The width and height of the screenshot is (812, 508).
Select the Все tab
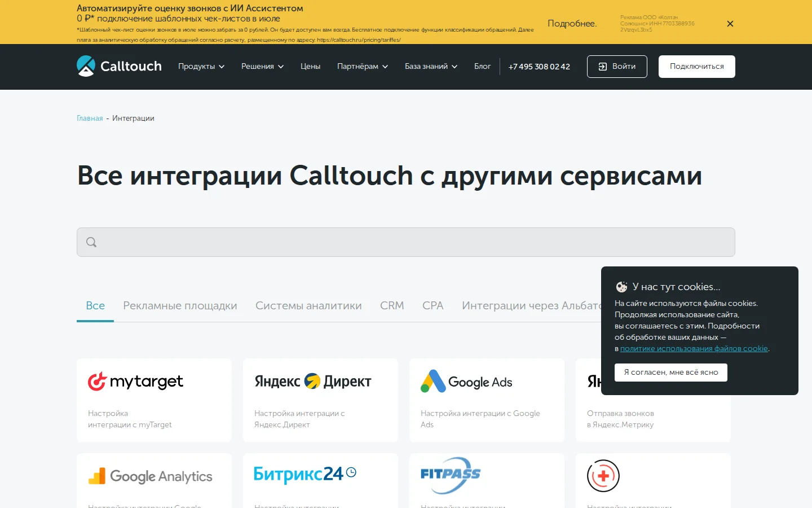click(x=95, y=306)
